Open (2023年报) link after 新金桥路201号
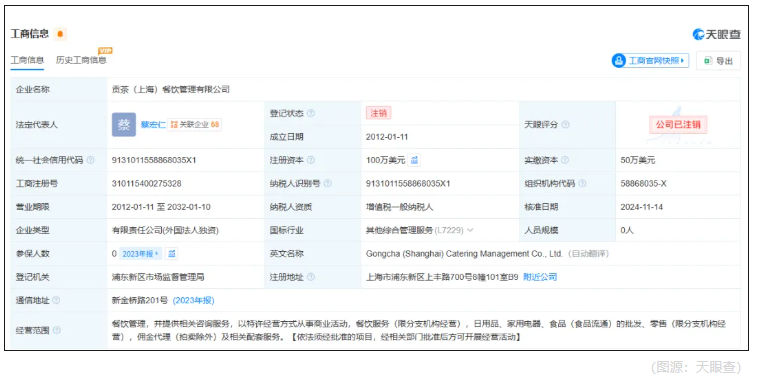Viewport: 767px width, 378px height. [x=193, y=300]
